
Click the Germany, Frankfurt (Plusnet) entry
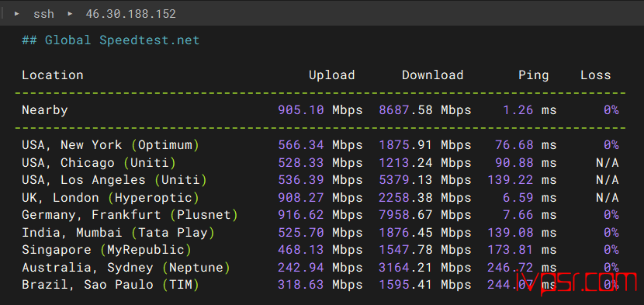coord(130,215)
